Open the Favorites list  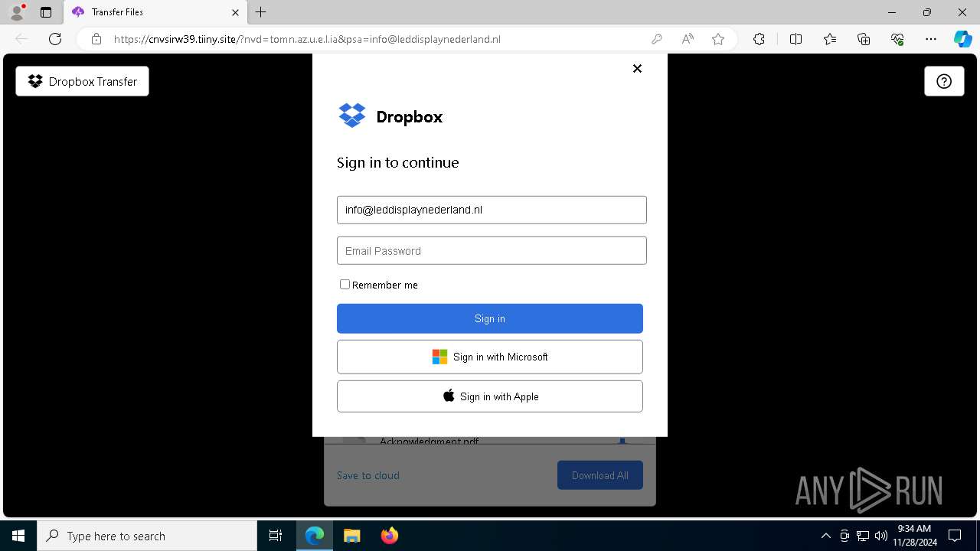[x=830, y=39]
